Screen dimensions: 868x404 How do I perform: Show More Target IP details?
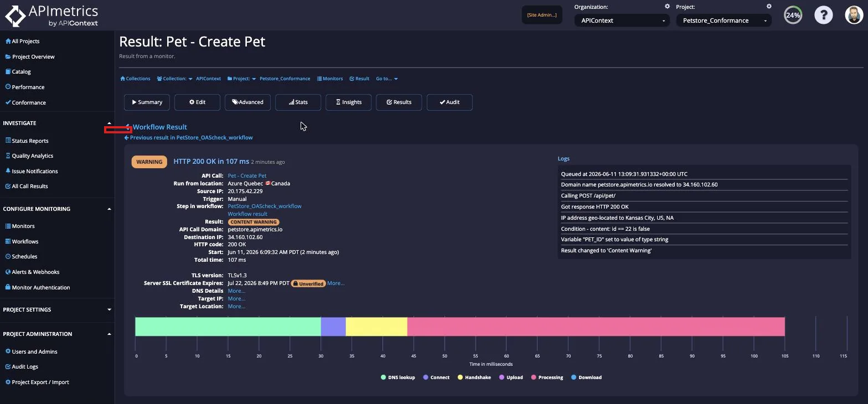(x=236, y=298)
